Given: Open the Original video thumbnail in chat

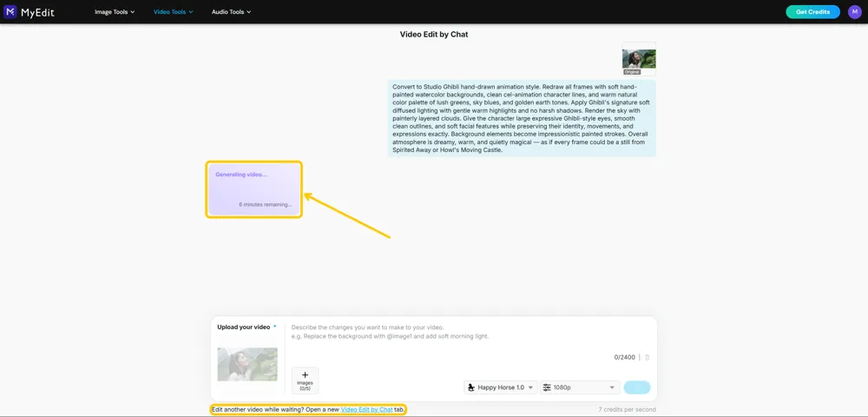Looking at the screenshot, I should [639, 59].
